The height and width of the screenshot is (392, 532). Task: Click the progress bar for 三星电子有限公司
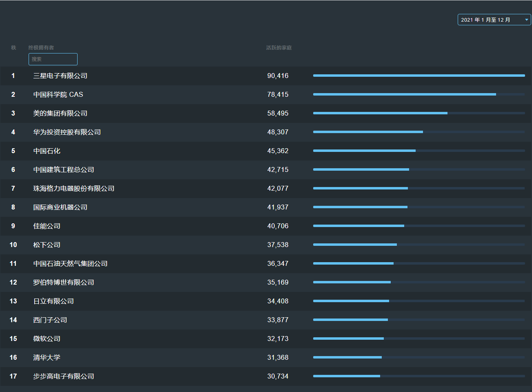click(418, 76)
